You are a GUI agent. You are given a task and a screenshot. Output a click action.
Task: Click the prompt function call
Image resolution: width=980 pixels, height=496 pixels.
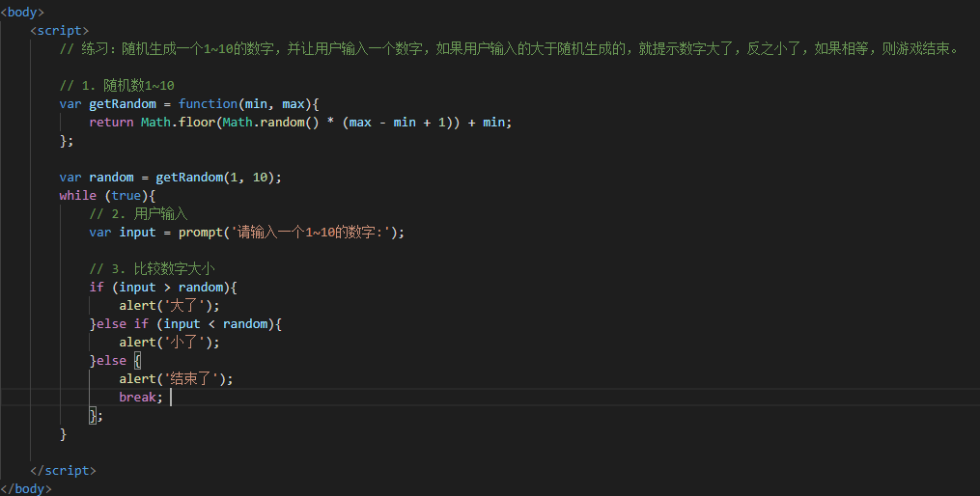click(292, 233)
